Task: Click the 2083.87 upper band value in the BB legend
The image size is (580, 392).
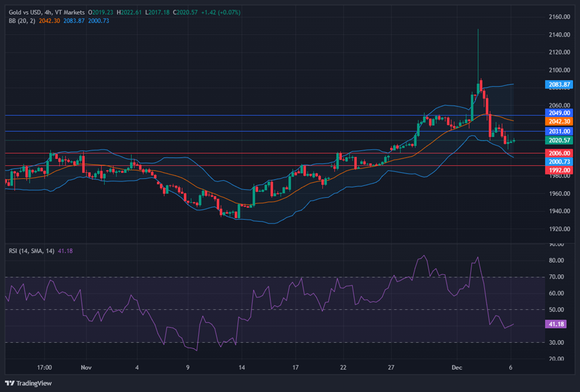Action: (x=74, y=21)
